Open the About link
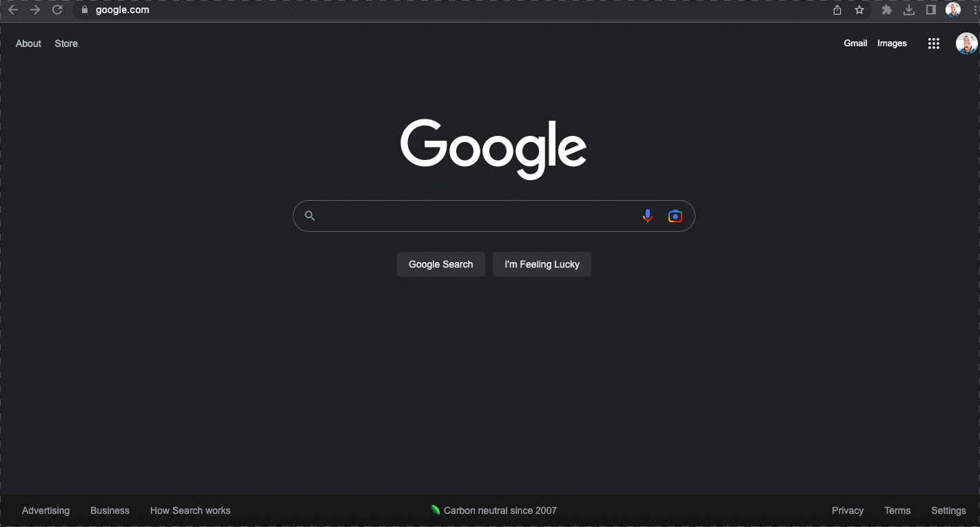The height and width of the screenshot is (527, 980). click(x=28, y=43)
